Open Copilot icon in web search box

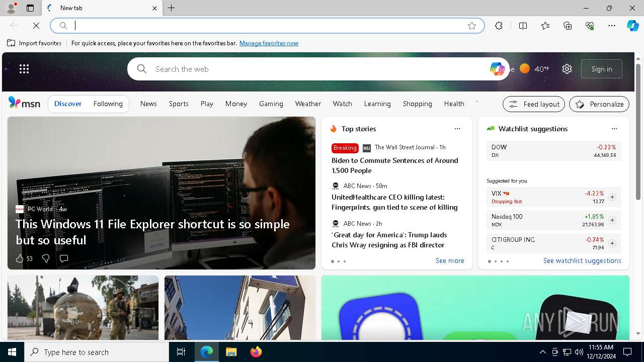[x=497, y=69]
